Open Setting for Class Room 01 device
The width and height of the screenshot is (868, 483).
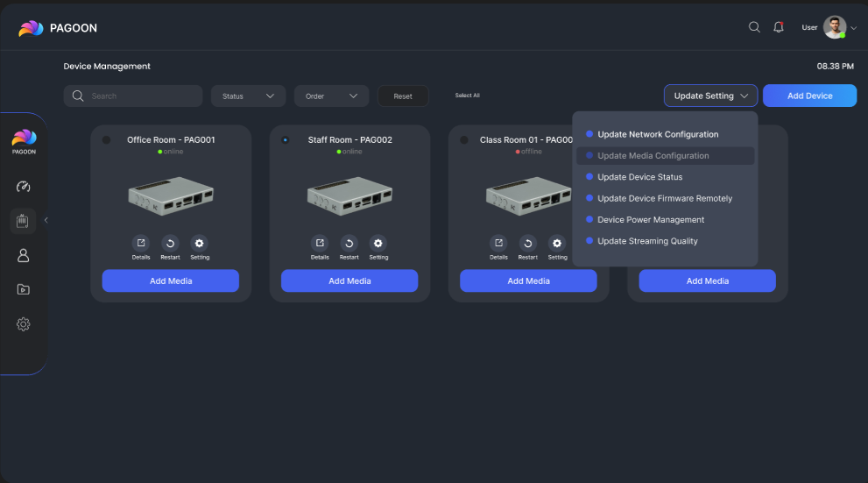pyautogui.click(x=557, y=244)
